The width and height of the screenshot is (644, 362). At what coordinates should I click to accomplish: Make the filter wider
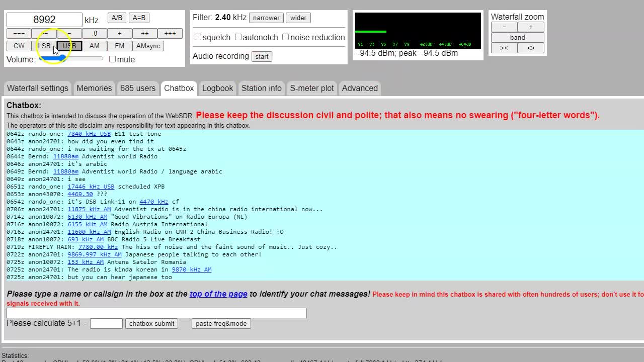pyautogui.click(x=298, y=18)
